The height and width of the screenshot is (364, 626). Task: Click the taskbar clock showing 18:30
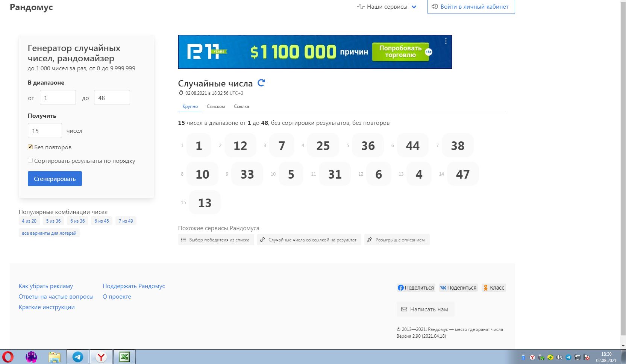[606, 357]
